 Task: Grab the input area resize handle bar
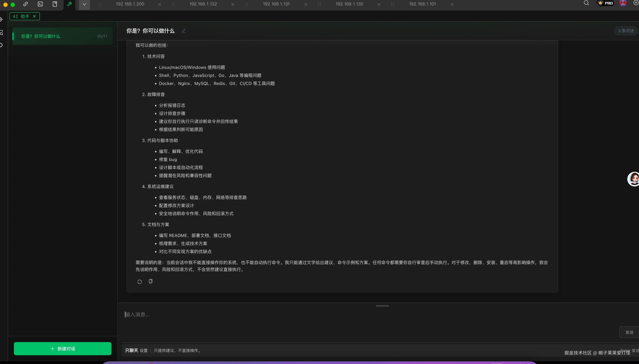point(382,306)
